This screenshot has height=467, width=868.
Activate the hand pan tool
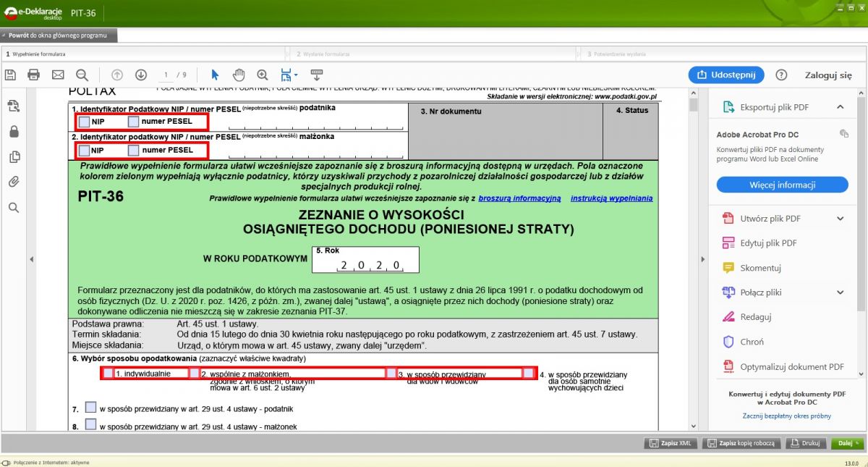pyautogui.click(x=239, y=75)
